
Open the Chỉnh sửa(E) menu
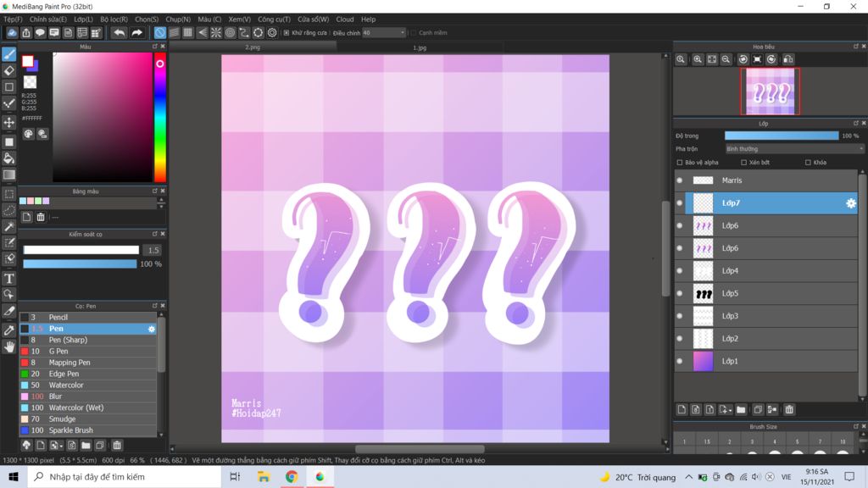pos(48,19)
